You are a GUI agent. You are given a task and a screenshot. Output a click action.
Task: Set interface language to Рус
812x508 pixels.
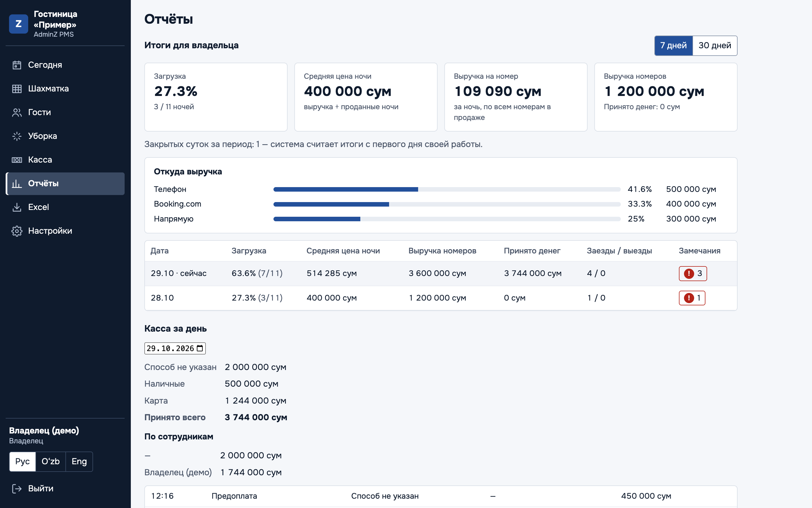[23, 462]
